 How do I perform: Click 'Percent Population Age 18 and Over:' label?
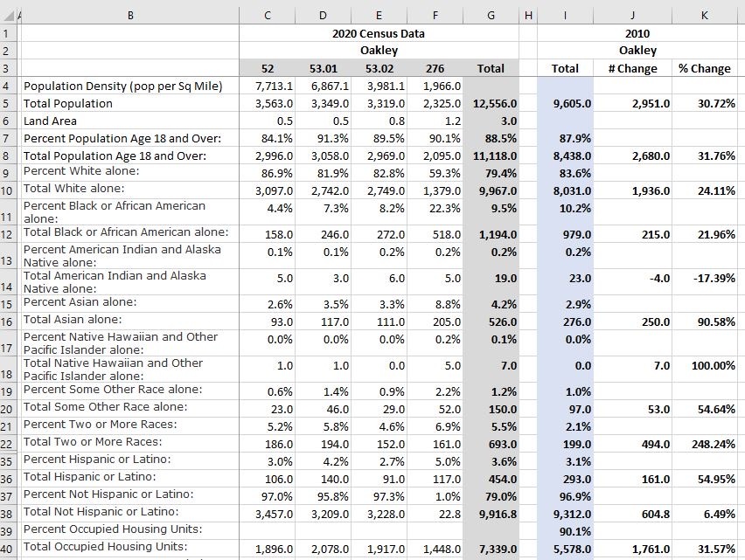tap(122, 139)
